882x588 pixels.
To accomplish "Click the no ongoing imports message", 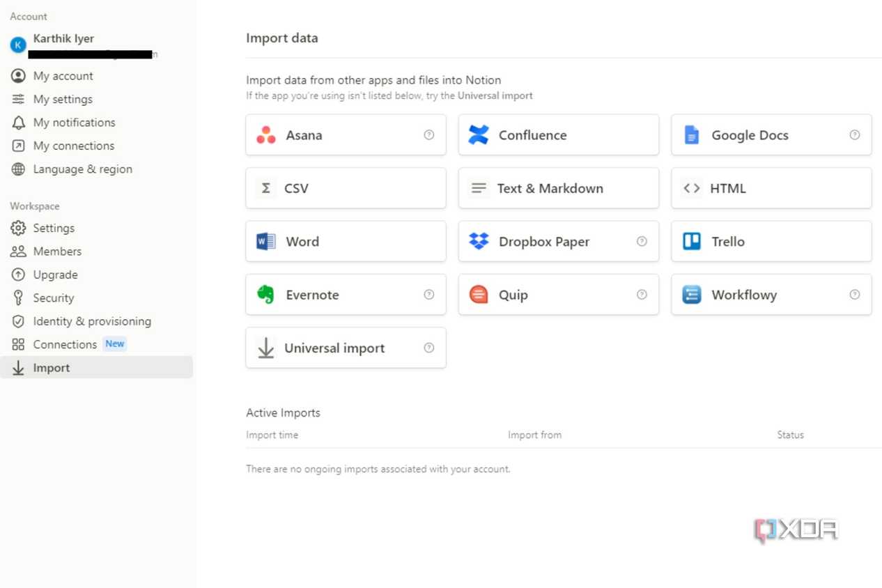I will click(x=378, y=469).
